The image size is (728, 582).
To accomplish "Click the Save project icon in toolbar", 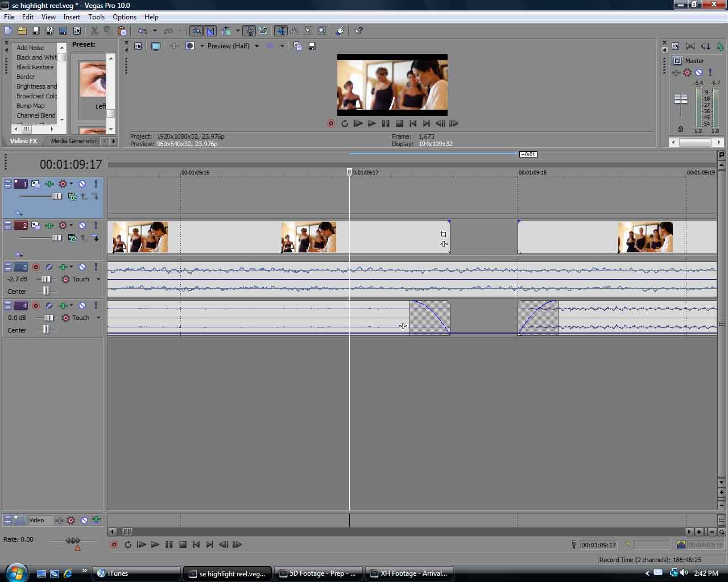I will click(x=35, y=31).
